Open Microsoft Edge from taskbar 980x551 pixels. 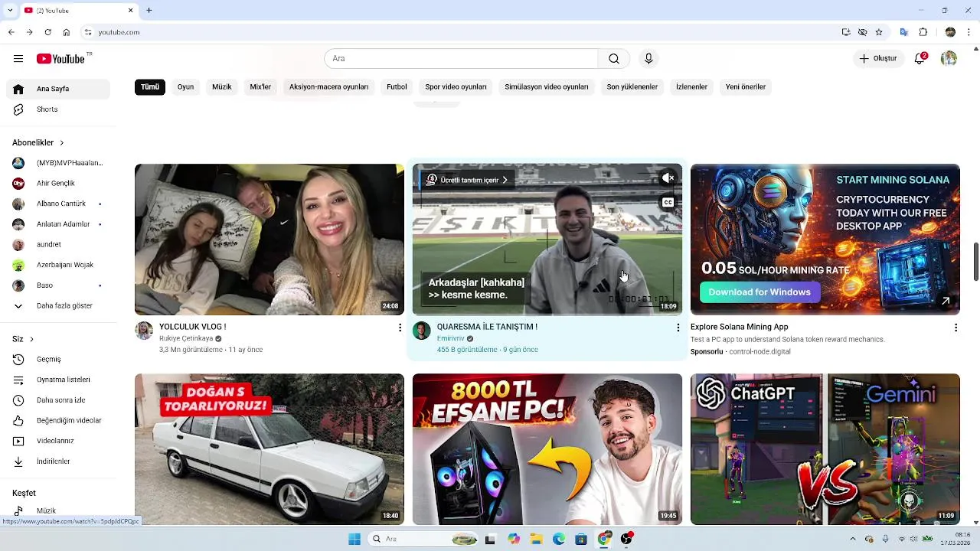559,539
